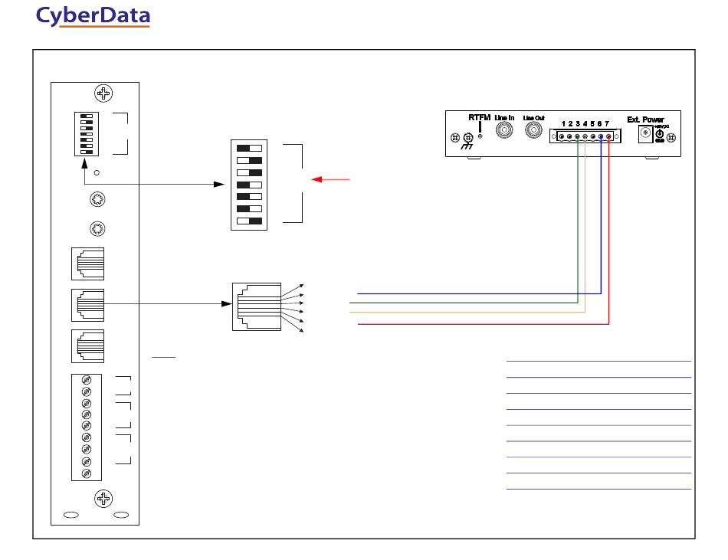
Task: Toggle the fifth switch in the enlarged DIP block
Action: 249,197
